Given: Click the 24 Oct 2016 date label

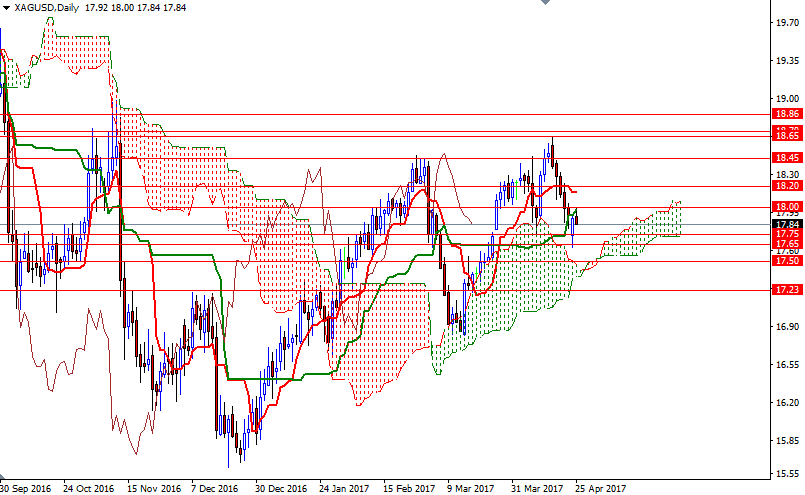Looking at the screenshot, I should (88, 488).
